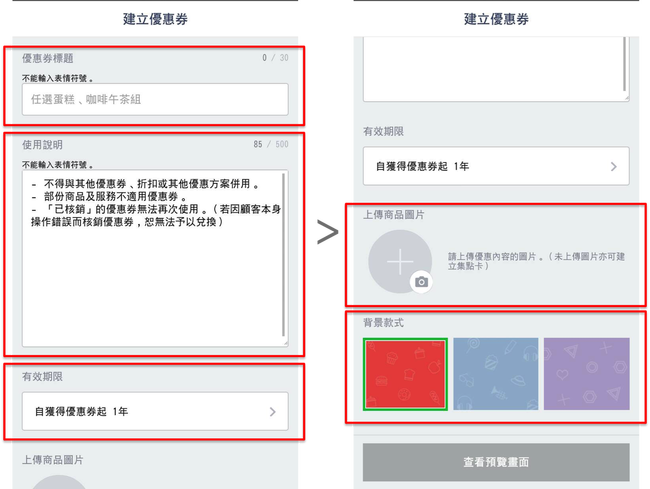Click the 上傳商品圖片 label in left panel
The height and width of the screenshot is (489, 650).
[53, 460]
